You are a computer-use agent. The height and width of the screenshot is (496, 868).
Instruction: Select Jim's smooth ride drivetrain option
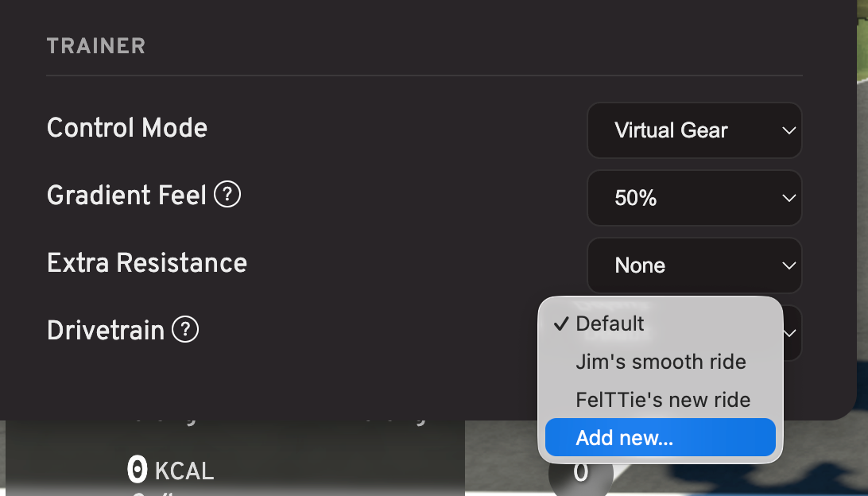coord(661,362)
